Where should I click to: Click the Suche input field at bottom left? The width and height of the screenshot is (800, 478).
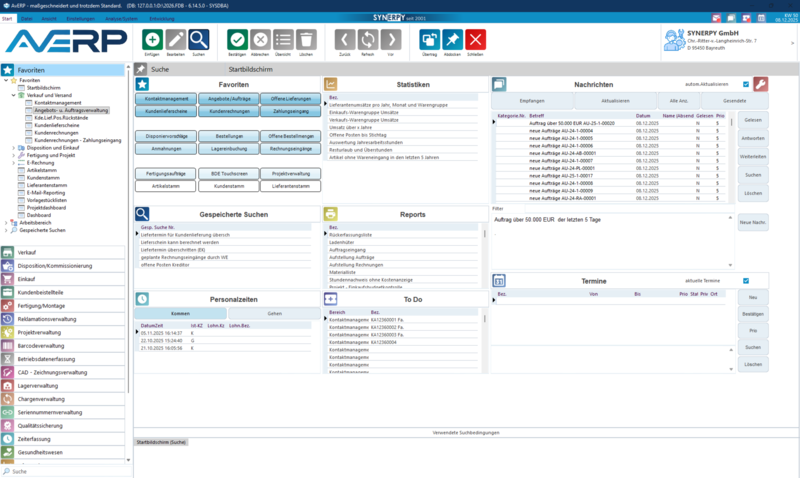(x=65, y=471)
